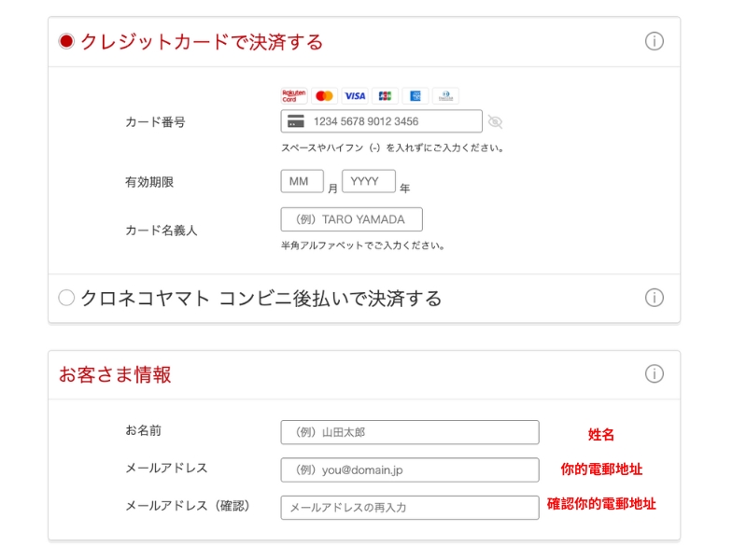Viewport: 747px width, 560px height.
Task: Click the Diners Club logo
Action: tap(445, 96)
